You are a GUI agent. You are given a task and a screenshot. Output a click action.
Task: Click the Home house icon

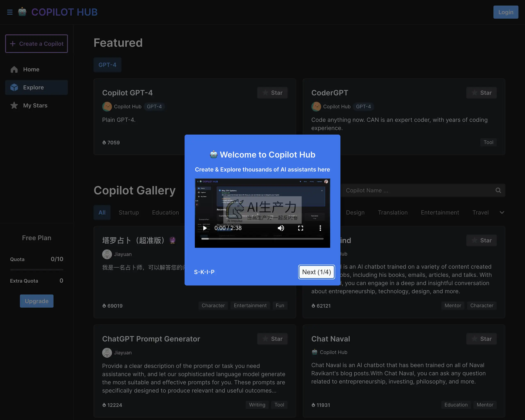(x=14, y=69)
